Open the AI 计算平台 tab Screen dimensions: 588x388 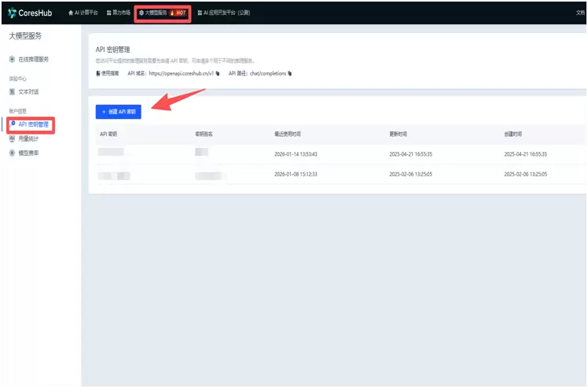(85, 13)
